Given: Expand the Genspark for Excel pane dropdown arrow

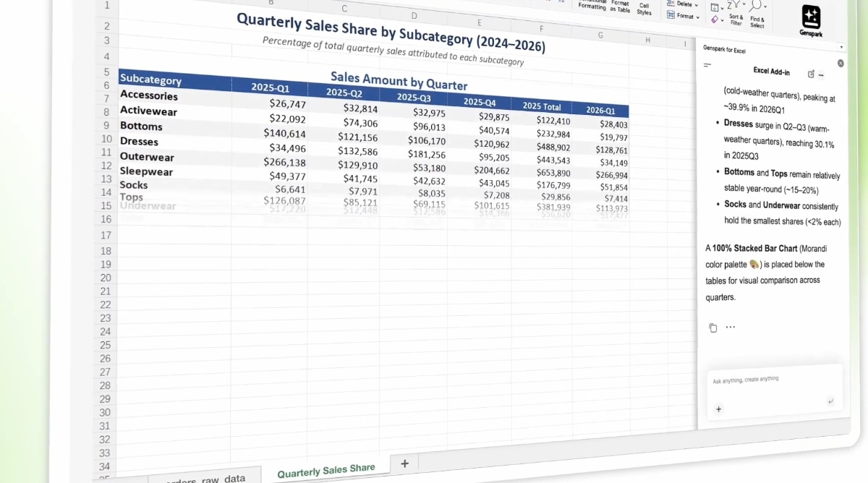Looking at the screenshot, I should pos(841,48).
